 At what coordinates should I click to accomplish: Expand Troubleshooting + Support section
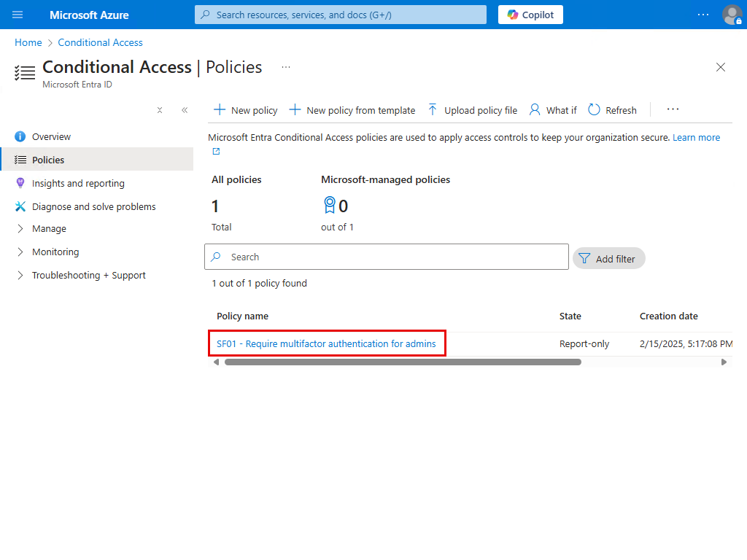tap(88, 275)
